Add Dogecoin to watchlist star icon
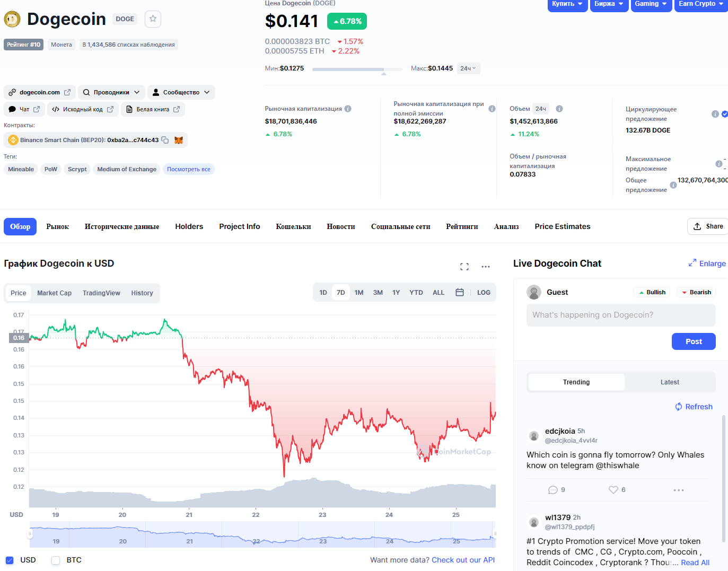This screenshot has height=571, width=728. tap(153, 19)
